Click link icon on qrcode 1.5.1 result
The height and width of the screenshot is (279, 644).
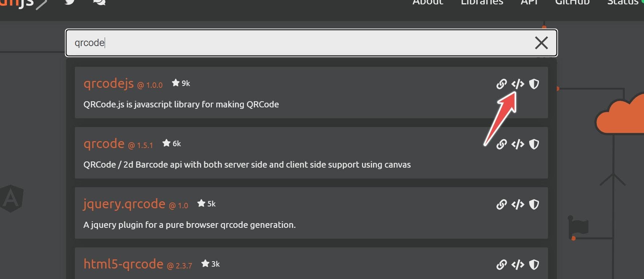pyautogui.click(x=502, y=144)
